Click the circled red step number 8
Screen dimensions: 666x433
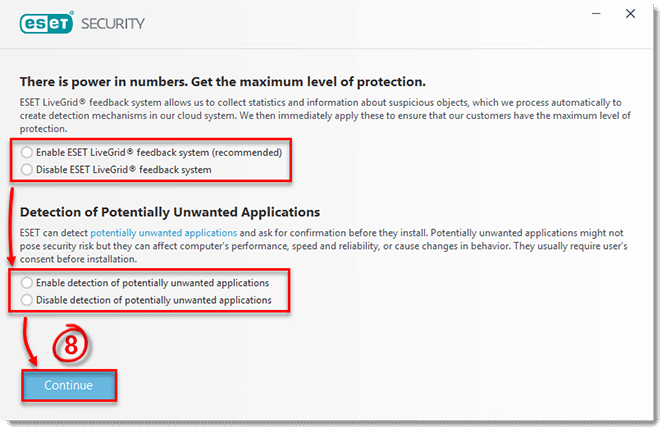click(71, 344)
